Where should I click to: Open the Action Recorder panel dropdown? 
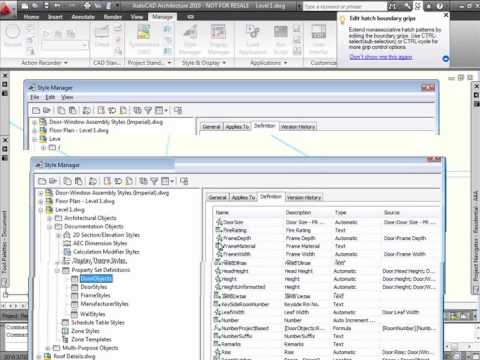pyautogui.click(x=66, y=63)
